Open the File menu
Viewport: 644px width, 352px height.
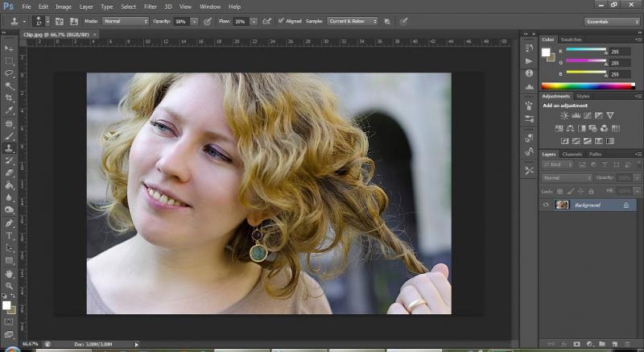[x=27, y=6]
